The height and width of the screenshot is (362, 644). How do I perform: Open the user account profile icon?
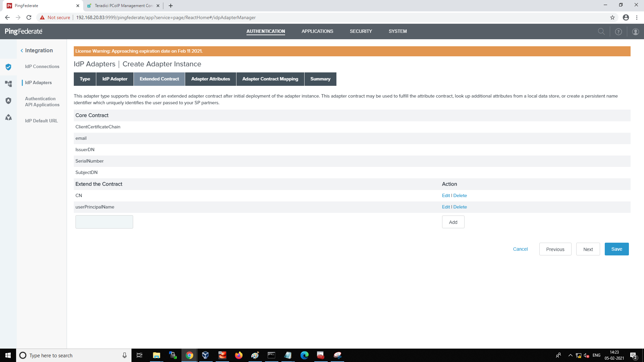[x=635, y=32]
